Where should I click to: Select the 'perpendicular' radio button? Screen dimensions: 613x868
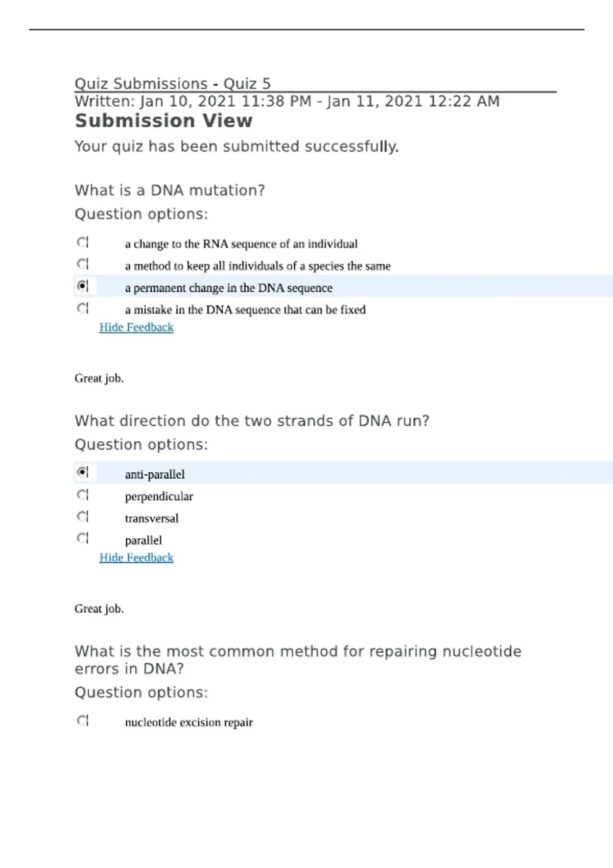point(82,495)
